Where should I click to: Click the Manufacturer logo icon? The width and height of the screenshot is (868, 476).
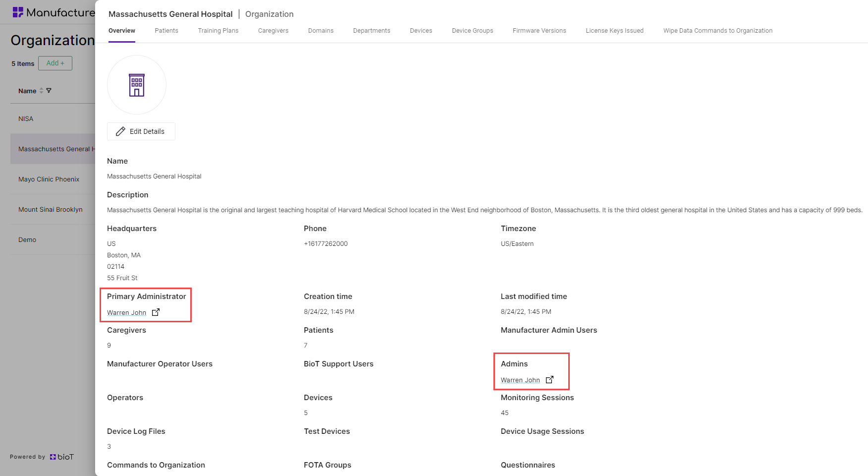[x=18, y=12]
